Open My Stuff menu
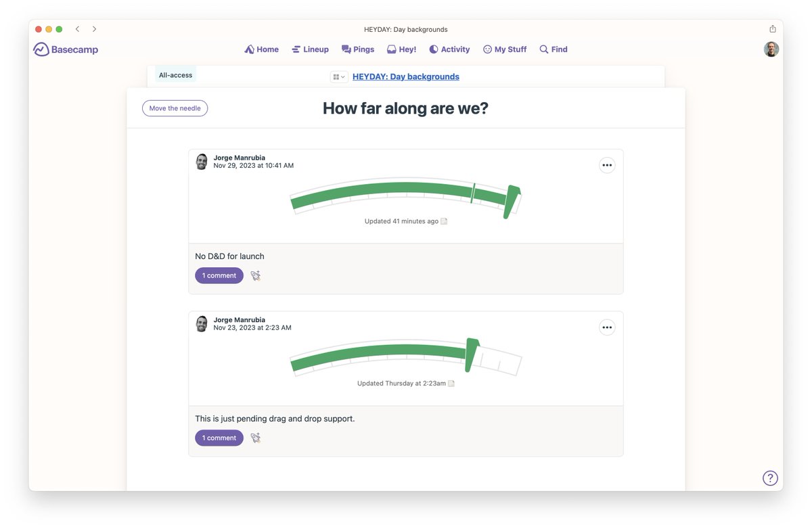812x529 pixels. tap(505, 49)
